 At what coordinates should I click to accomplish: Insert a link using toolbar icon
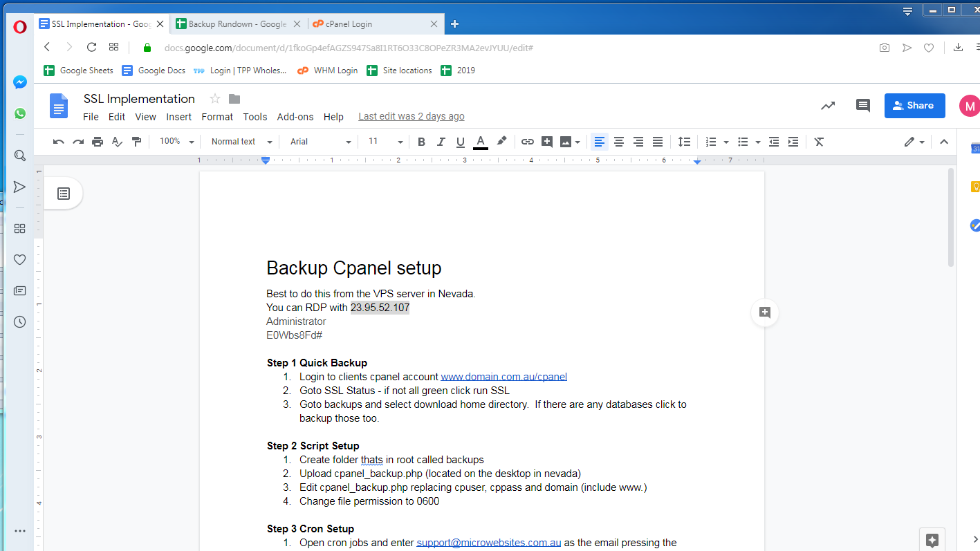528,142
